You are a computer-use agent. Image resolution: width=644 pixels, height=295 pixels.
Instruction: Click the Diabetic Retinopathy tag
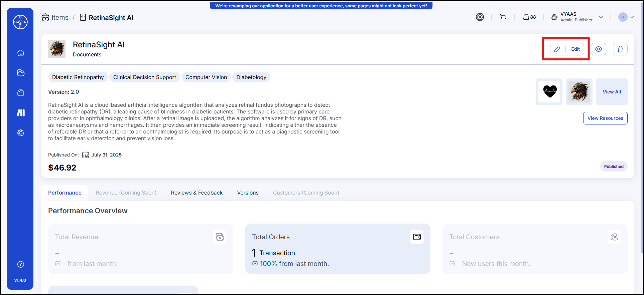pyautogui.click(x=78, y=77)
